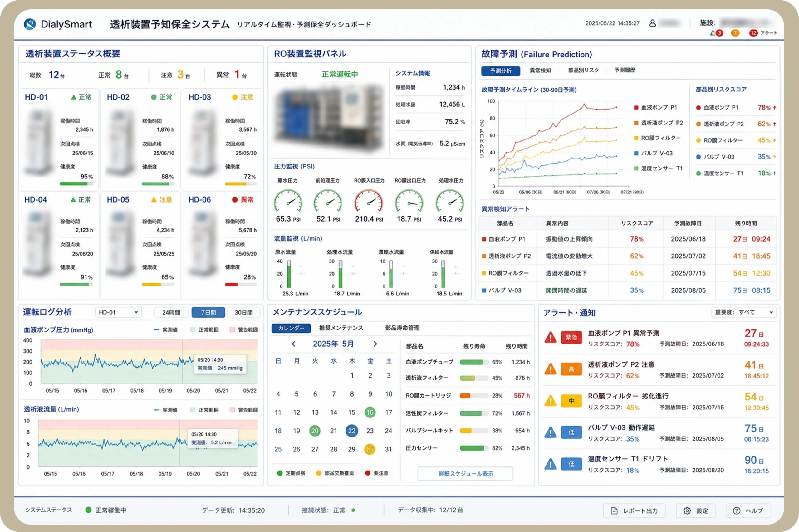The width and height of the screenshot is (799, 532).
Task: Select calendar date 16
Action: click(370, 412)
